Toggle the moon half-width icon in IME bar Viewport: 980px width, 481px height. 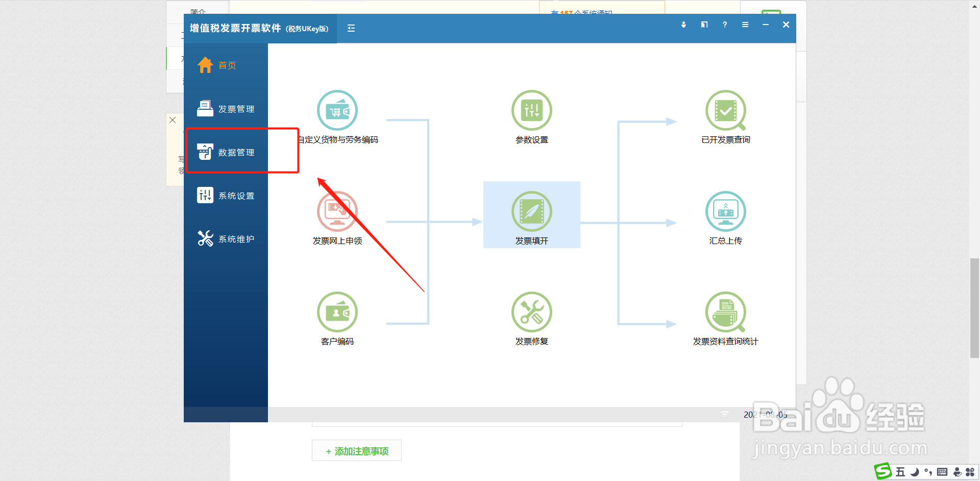click(x=915, y=472)
